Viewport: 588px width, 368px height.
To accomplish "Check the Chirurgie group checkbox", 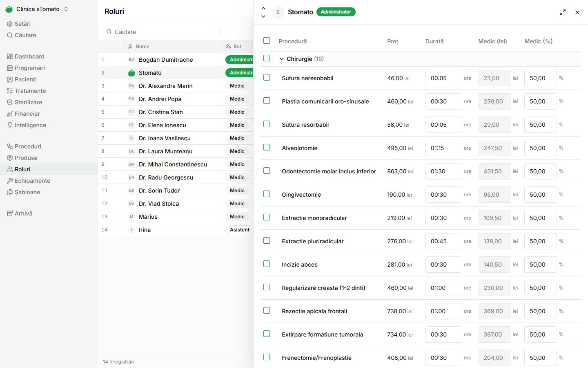I will coord(267,58).
